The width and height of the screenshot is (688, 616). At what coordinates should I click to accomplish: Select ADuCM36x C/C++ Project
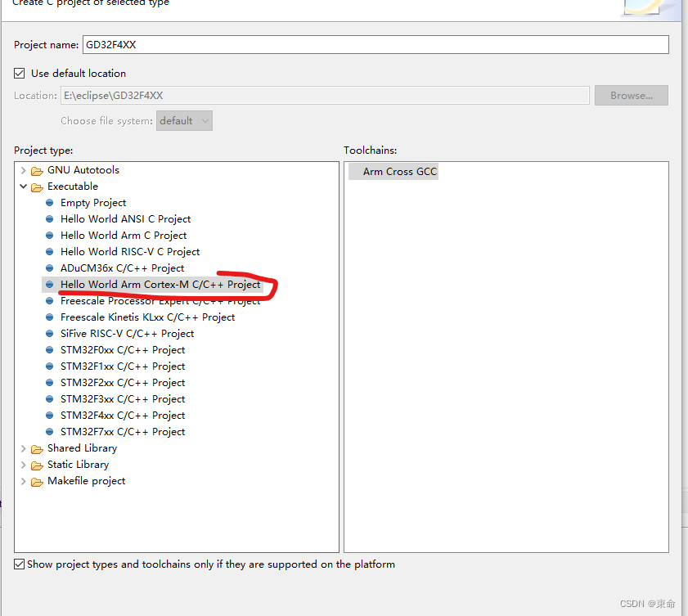pos(122,268)
